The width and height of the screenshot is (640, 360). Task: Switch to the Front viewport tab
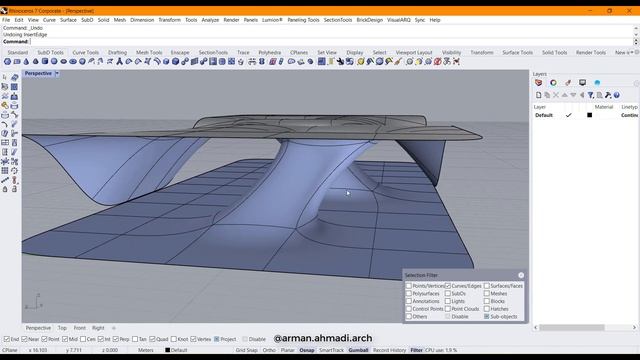[x=80, y=328]
